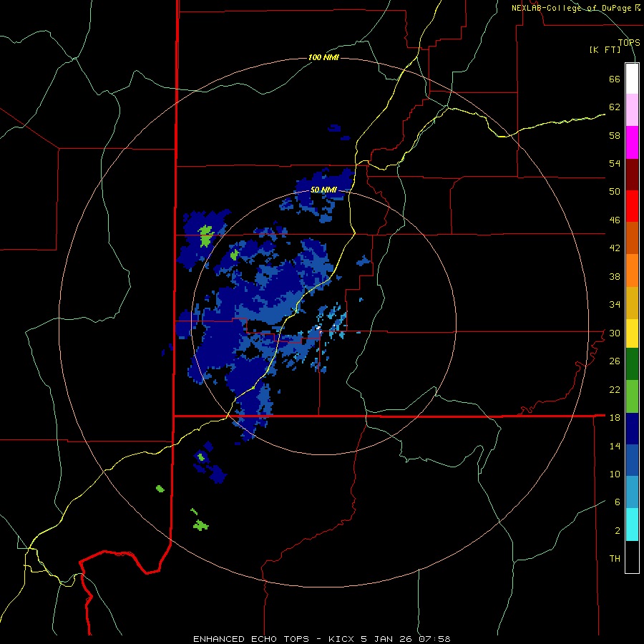The image size is (644, 644).
Task: Click the legend value "66"
Action: [615, 79]
